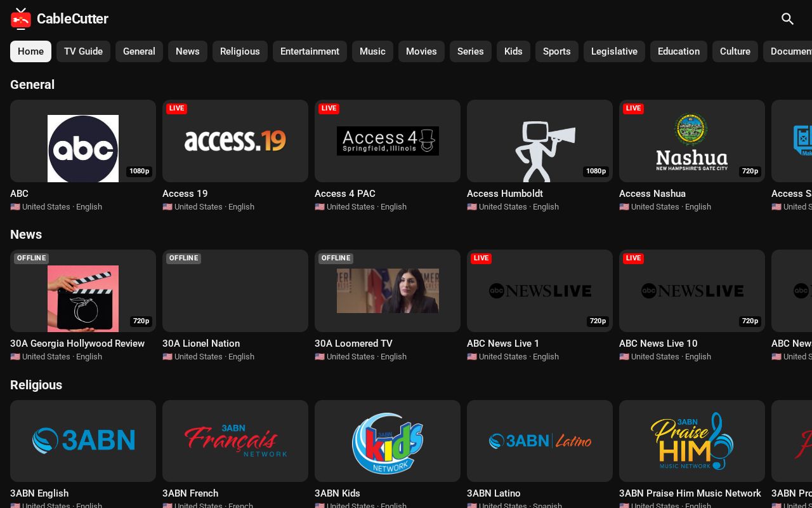Click the 30A Loomered TV title

pos(353,344)
